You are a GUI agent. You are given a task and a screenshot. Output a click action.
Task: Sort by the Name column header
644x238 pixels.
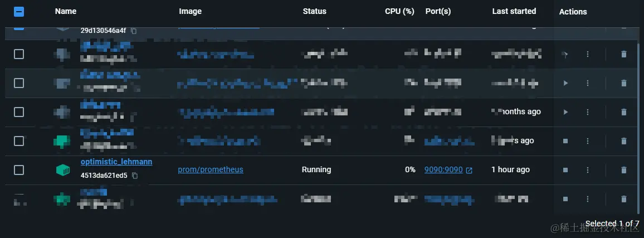tap(66, 12)
